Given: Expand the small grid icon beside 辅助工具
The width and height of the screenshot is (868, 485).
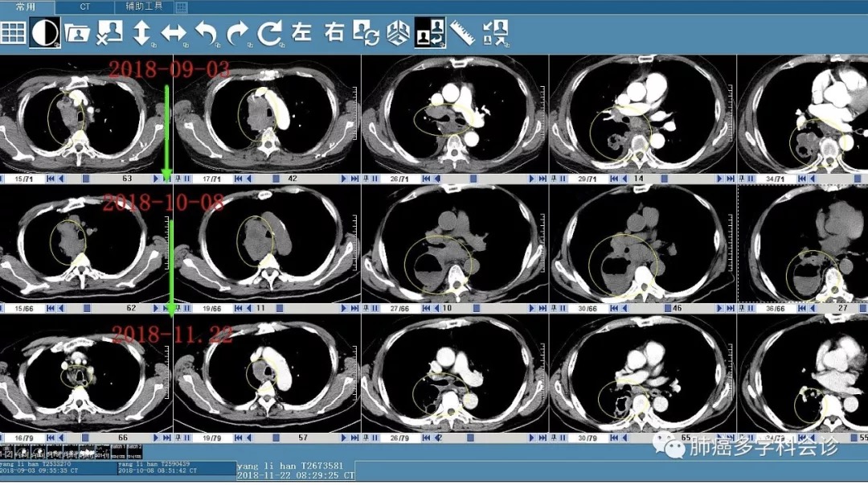Looking at the screenshot, I should tap(182, 7).
